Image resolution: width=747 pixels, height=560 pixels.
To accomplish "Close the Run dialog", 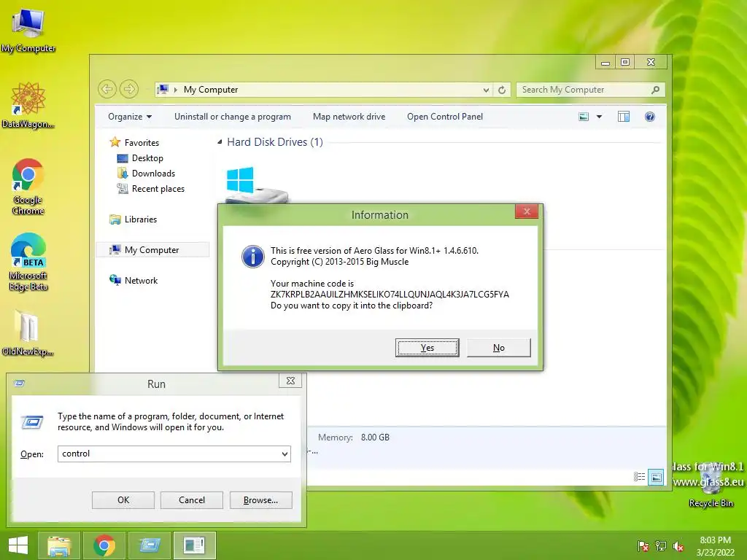I will pyautogui.click(x=290, y=381).
